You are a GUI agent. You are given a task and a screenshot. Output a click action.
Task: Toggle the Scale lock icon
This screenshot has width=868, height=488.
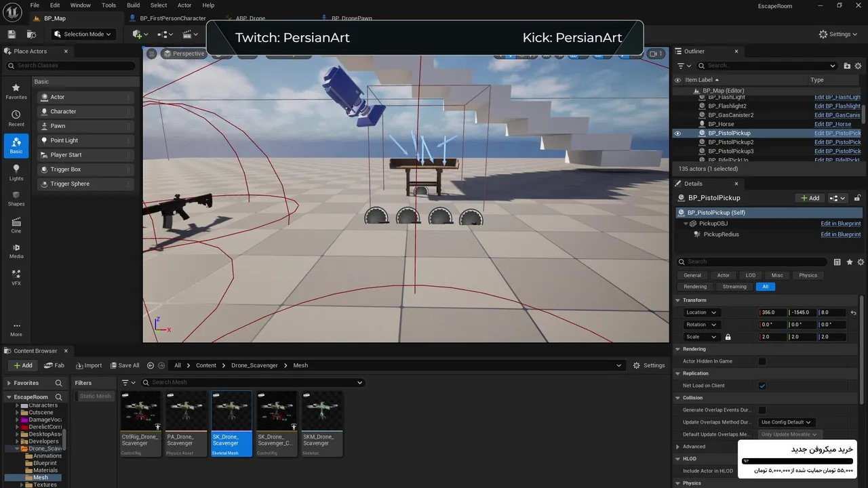[x=728, y=337]
